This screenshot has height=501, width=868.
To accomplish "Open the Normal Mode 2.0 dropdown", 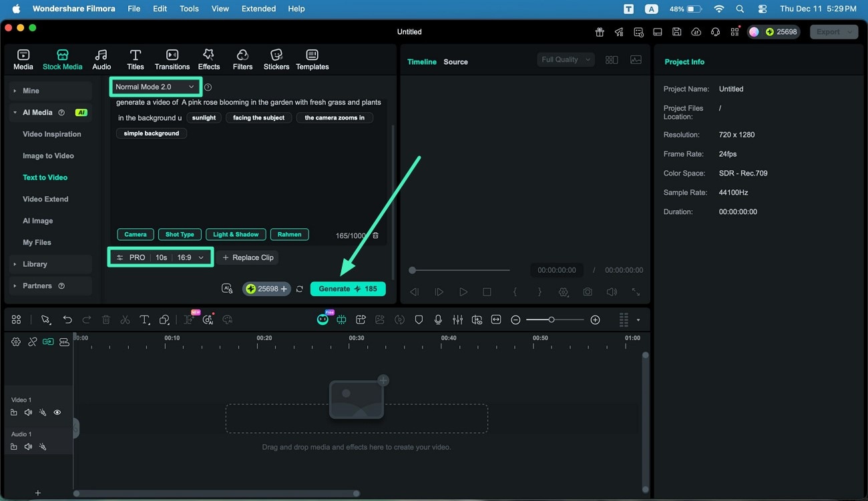I will click(155, 87).
